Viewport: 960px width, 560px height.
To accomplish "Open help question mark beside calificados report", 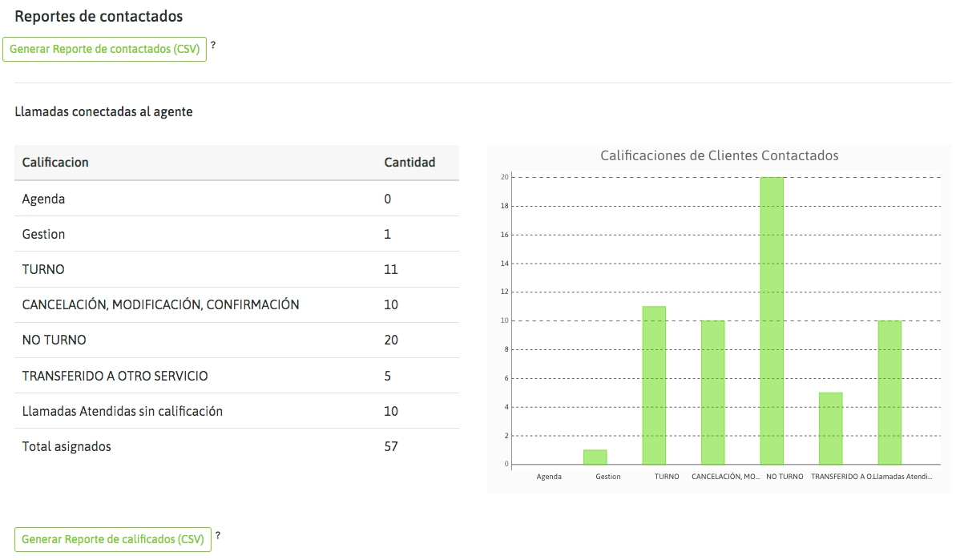I will 218,536.
